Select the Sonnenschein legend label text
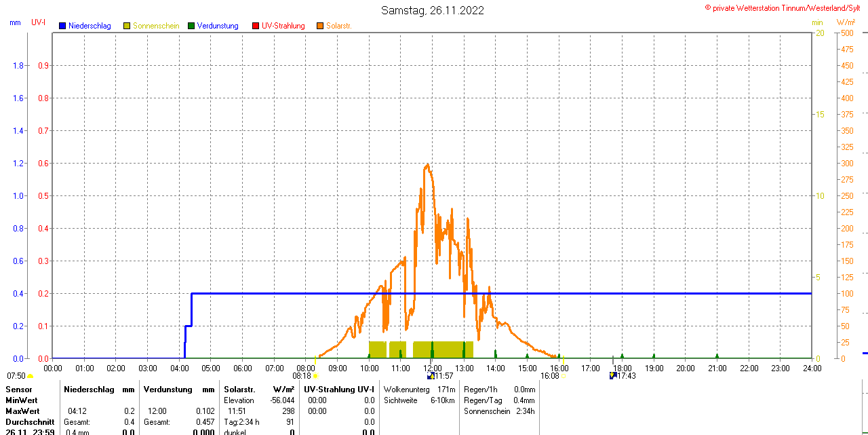This screenshot has height=435, width=868. pyautogui.click(x=156, y=26)
